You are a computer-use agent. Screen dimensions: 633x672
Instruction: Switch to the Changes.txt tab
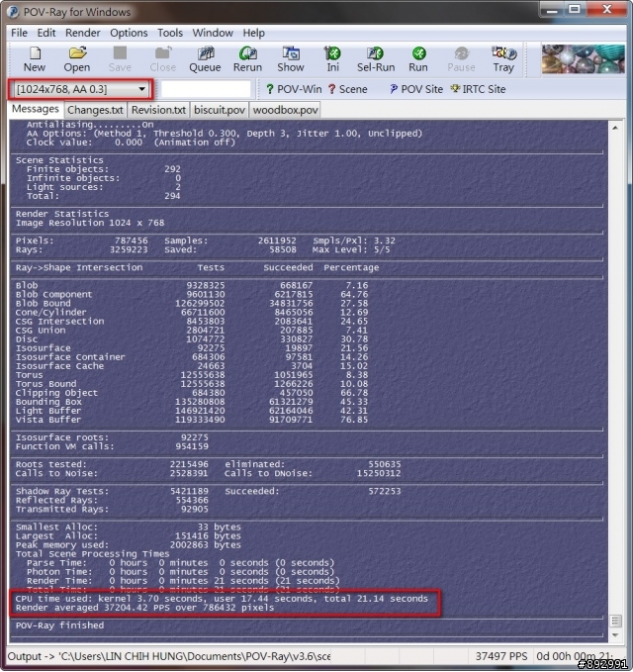tap(95, 110)
